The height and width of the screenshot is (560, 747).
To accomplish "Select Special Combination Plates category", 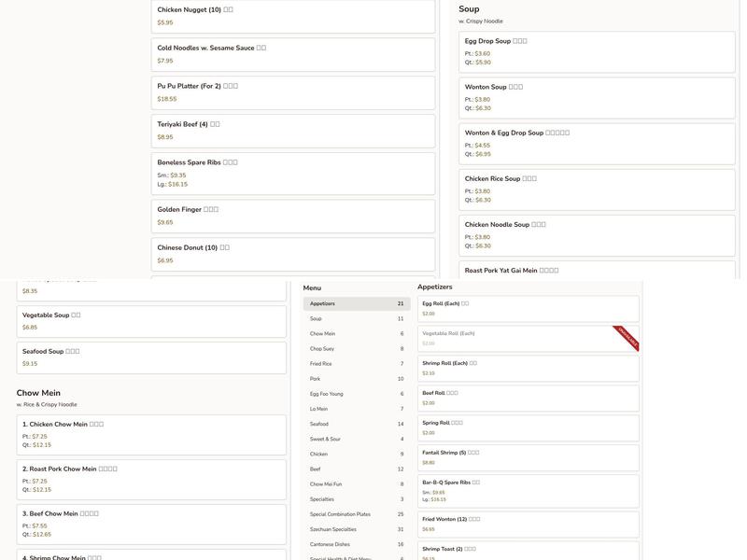I will tap(356, 514).
